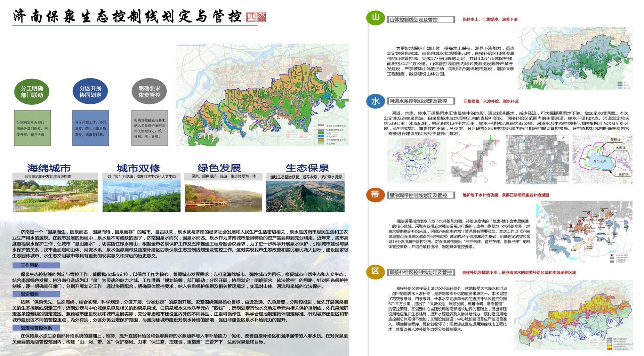Click the 直接补给区控制线划定及管控 heading box

click(x=421, y=272)
